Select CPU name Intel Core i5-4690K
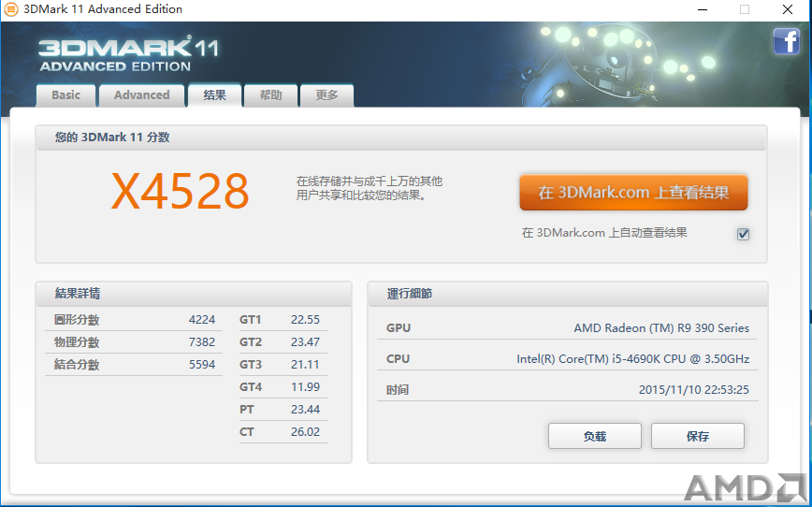This screenshot has height=507, width=812. [x=632, y=359]
